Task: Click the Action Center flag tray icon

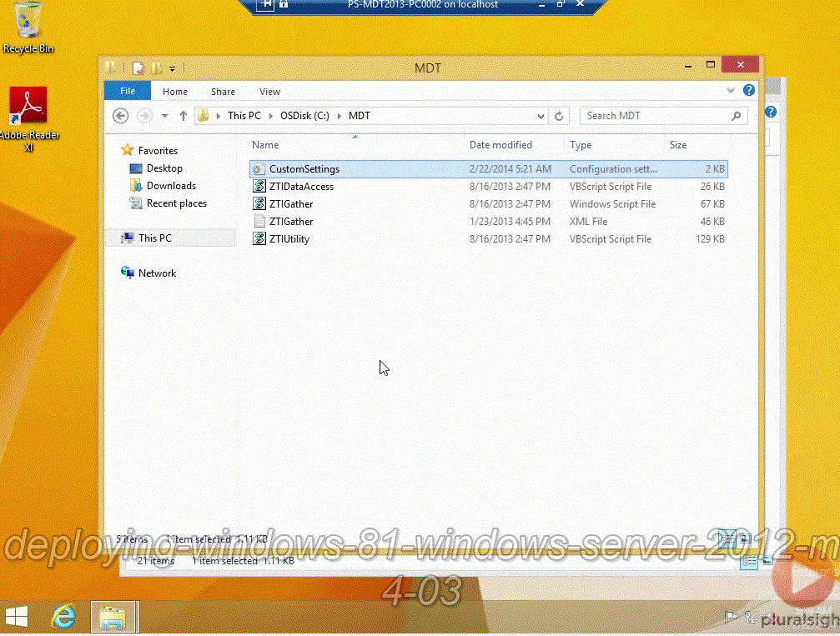Action: pyautogui.click(x=731, y=618)
